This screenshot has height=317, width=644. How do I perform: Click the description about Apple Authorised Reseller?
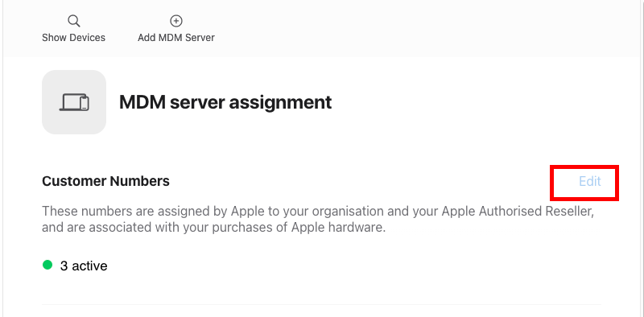coord(318,220)
